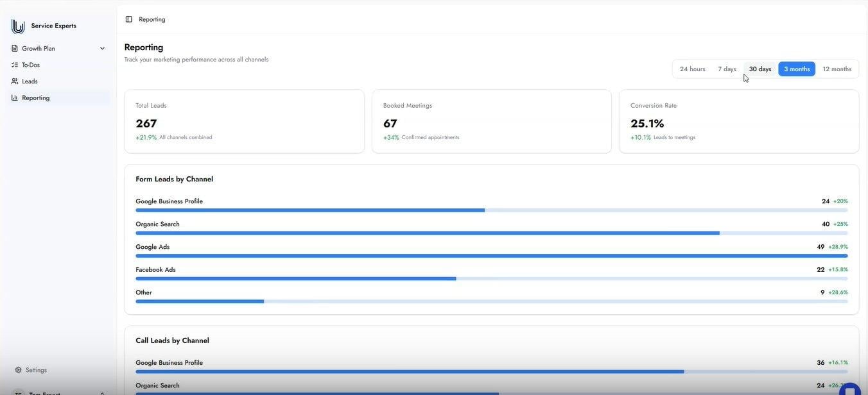Click the Call Leads by Channel heading
The height and width of the screenshot is (395, 868).
pos(173,341)
